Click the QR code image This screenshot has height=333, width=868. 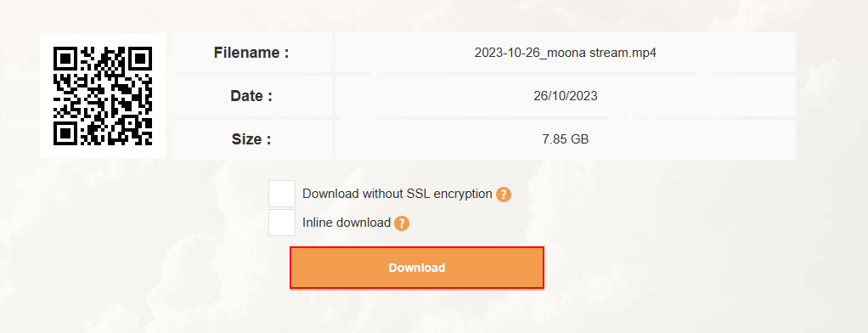[103, 96]
